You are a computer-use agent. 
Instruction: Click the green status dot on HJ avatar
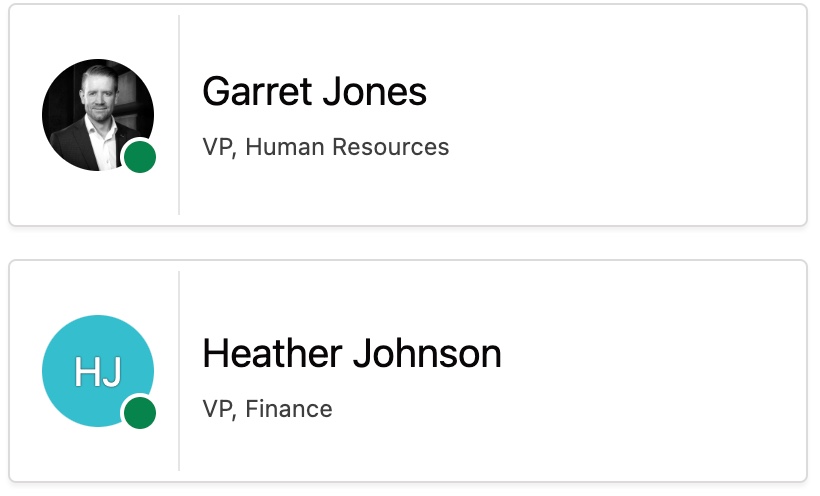(140, 412)
